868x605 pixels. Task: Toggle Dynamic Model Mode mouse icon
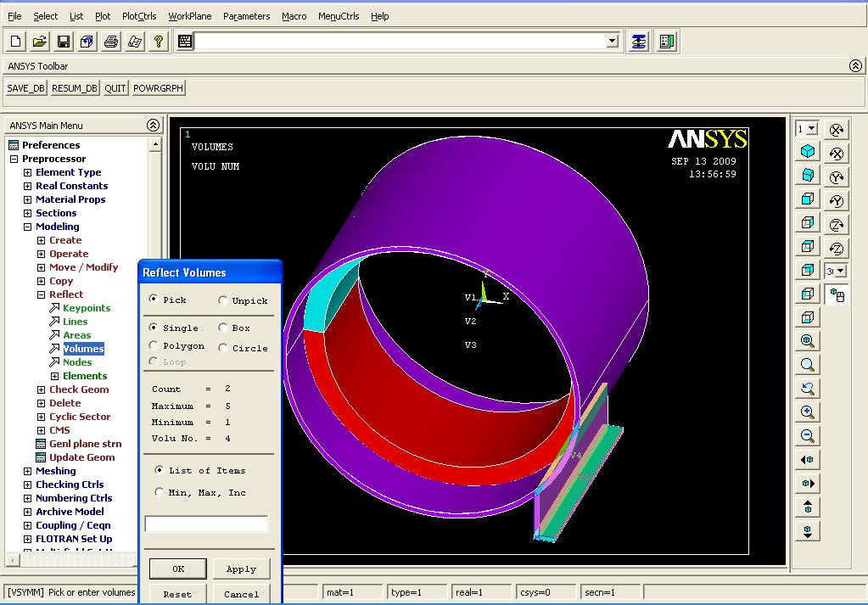tap(837, 295)
